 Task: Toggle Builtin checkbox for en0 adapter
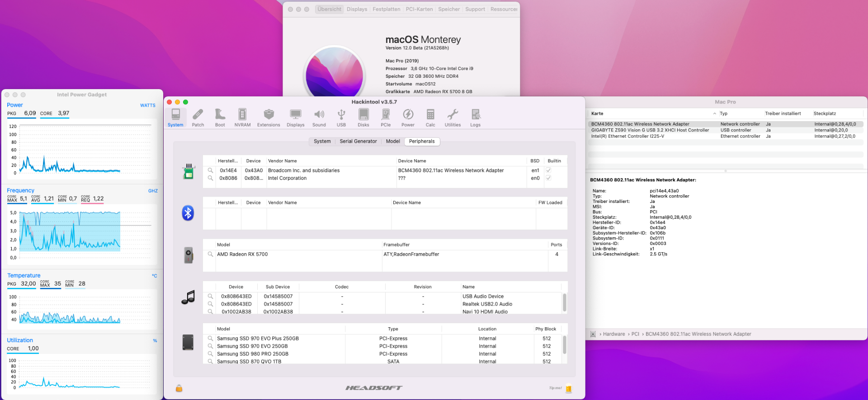(x=548, y=178)
